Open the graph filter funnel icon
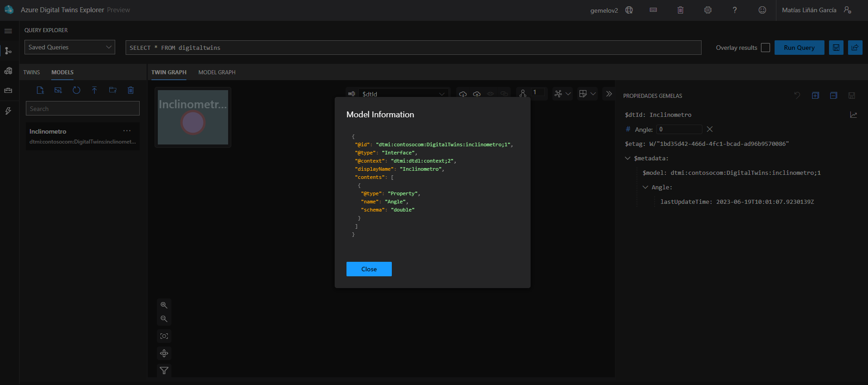 point(164,371)
